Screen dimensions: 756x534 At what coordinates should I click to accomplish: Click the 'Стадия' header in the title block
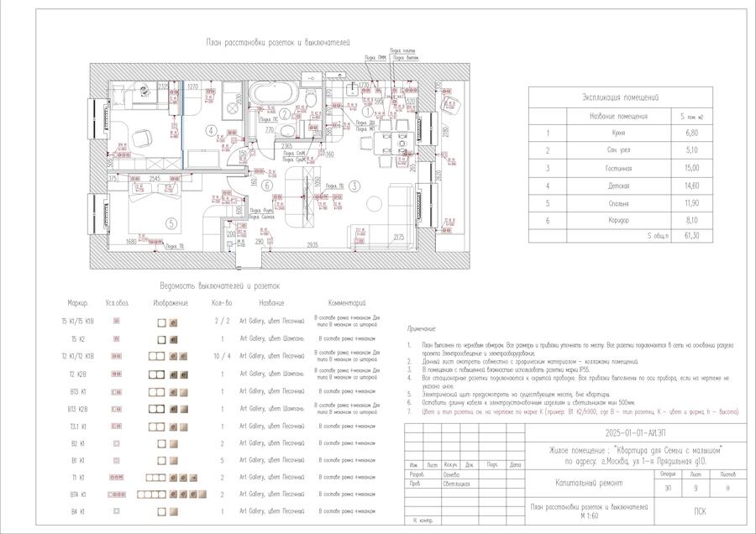(668, 474)
